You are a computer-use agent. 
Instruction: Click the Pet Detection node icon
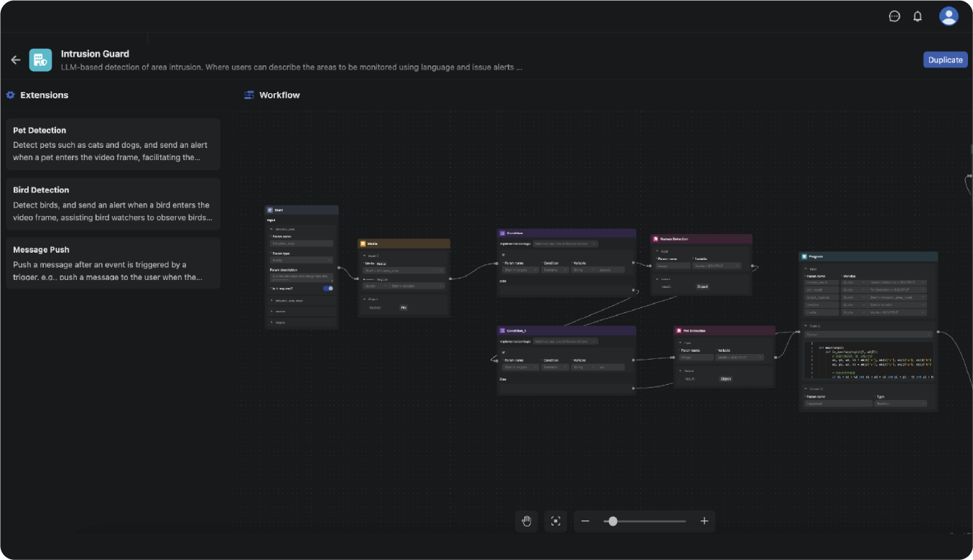point(679,331)
